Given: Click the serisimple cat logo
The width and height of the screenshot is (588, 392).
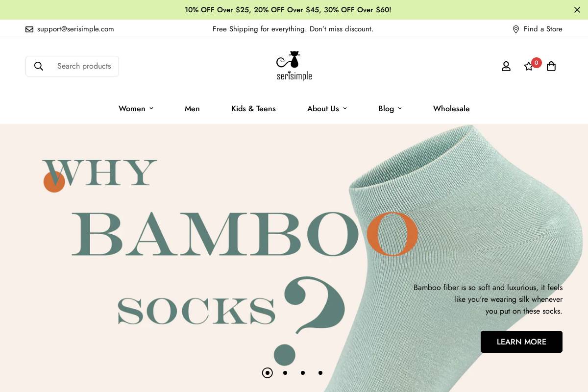Looking at the screenshot, I should [x=294, y=66].
